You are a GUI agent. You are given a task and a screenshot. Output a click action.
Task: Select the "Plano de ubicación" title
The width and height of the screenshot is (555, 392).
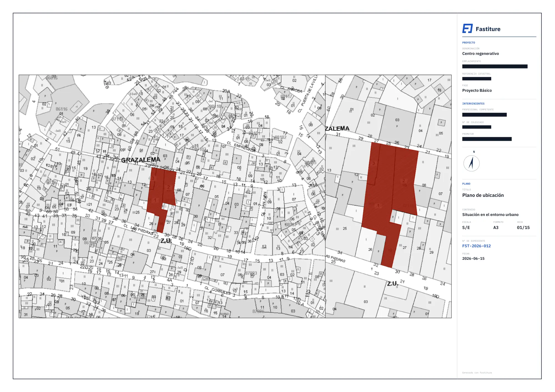pos(483,195)
